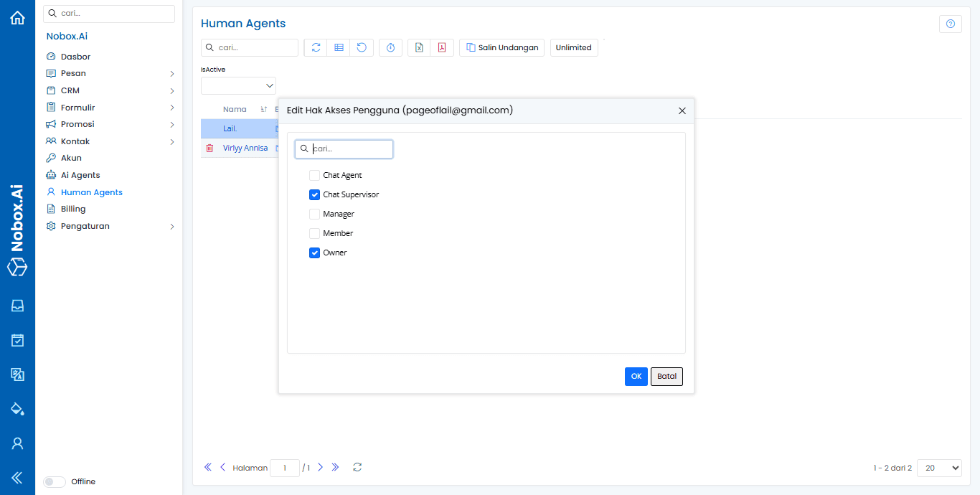
Task: Open Ai Agents from the sidebar
Action: pos(80,175)
